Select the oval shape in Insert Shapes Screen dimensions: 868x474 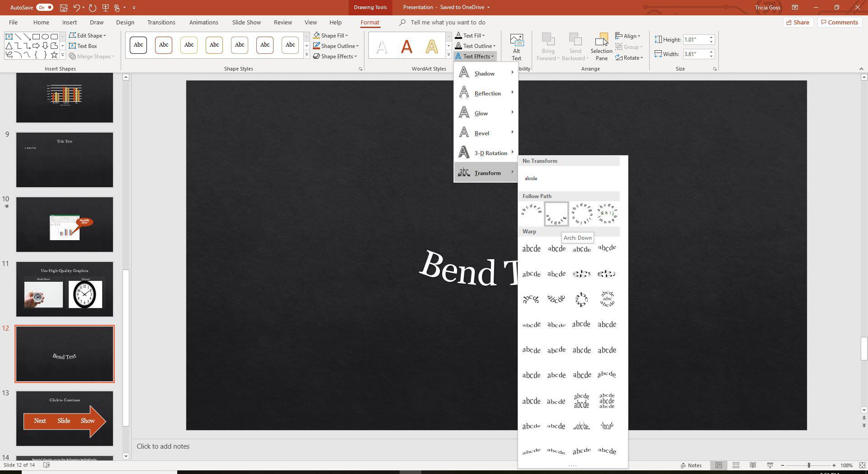(45, 37)
